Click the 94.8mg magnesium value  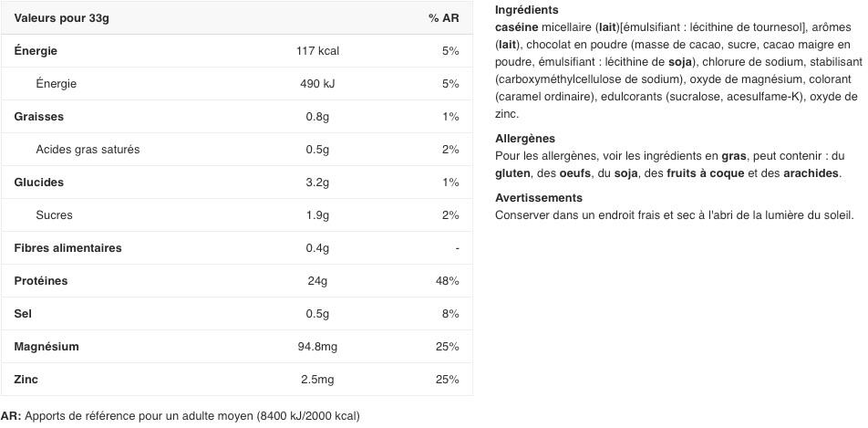pyautogui.click(x=317, y=347)
